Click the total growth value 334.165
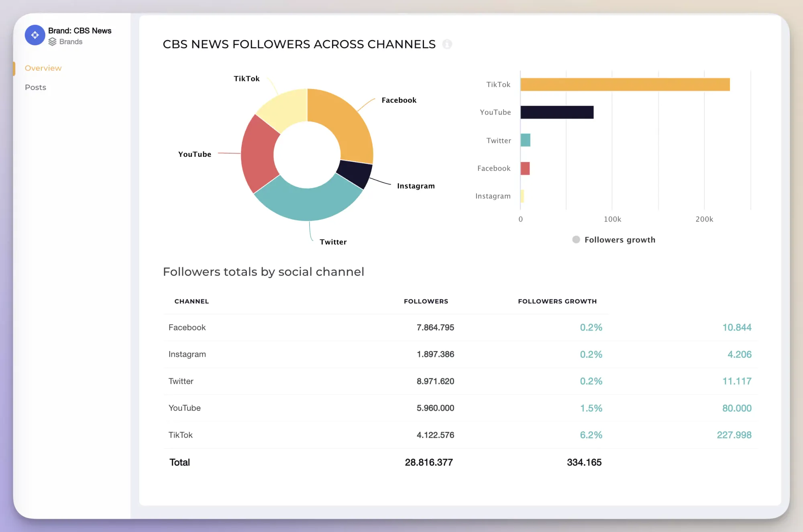The image size is (803, 532). [x=584, y=462]
